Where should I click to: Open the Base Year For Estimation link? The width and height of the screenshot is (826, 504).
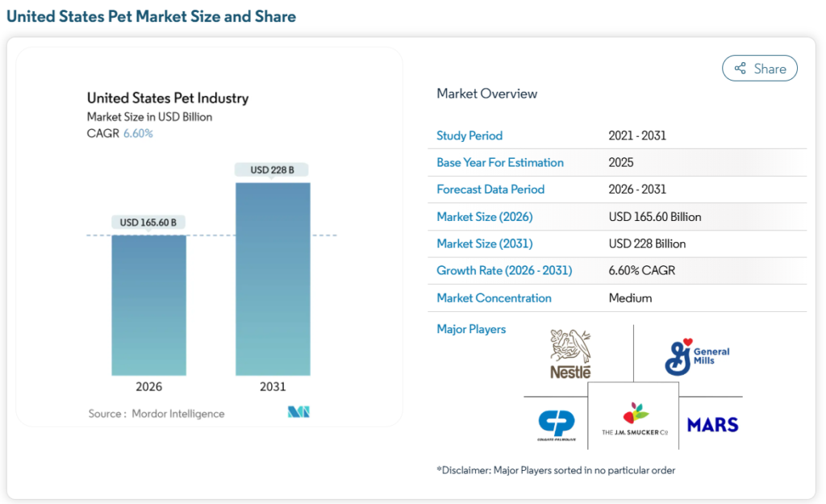(x=501, y=162)
